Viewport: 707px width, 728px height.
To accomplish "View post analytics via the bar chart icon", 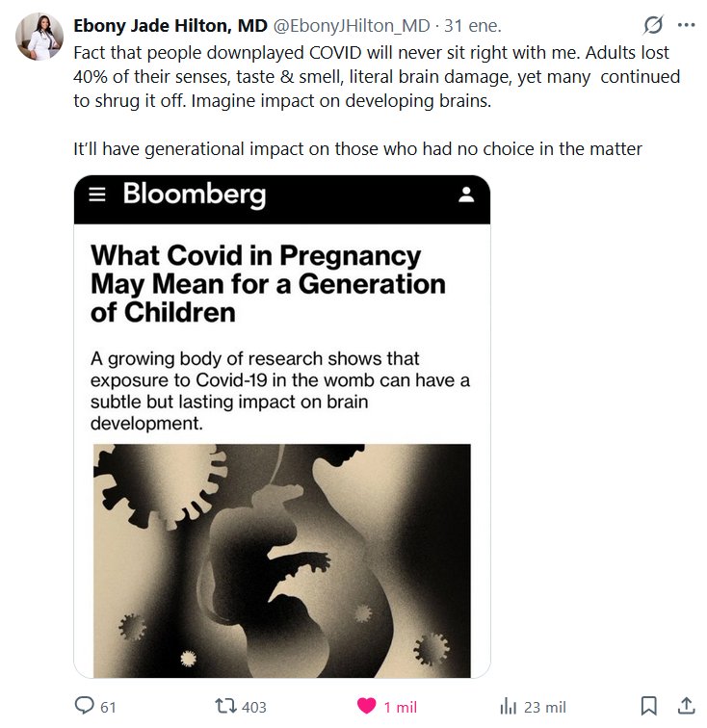I will [509, 706].
